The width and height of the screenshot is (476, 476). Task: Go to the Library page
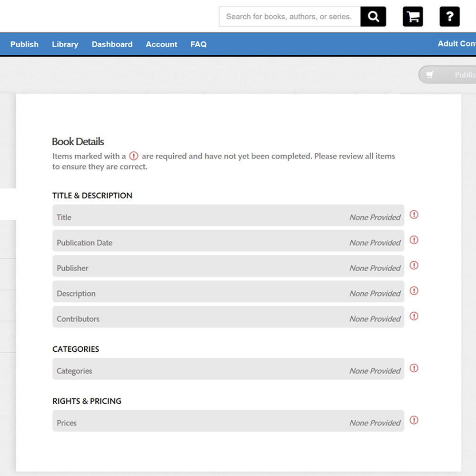[x=65, y=44]
